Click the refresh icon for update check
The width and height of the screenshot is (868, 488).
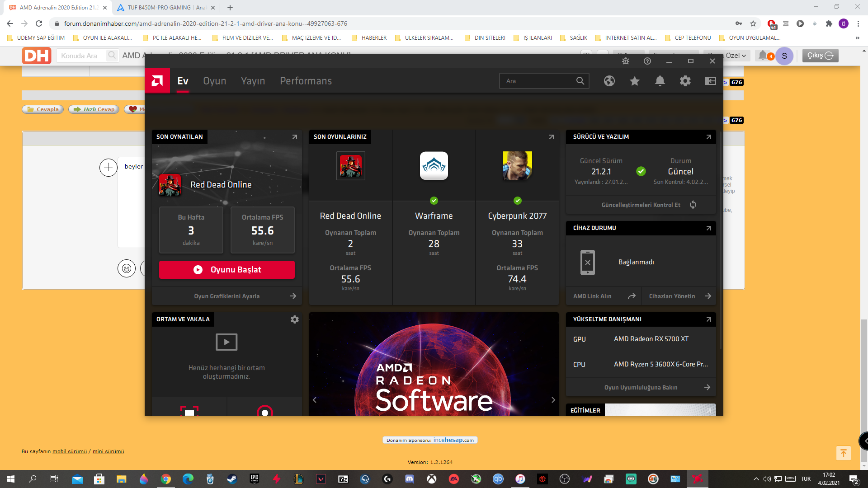tap(693, 205)
